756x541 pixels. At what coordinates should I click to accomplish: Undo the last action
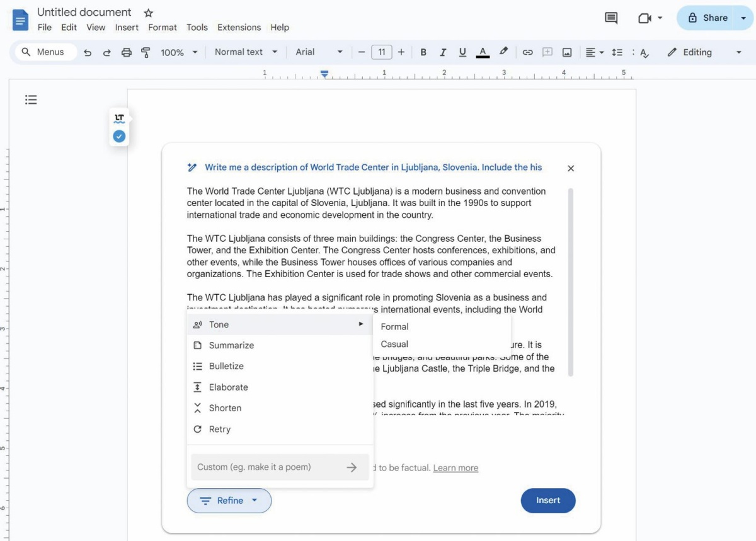(88, 52)
